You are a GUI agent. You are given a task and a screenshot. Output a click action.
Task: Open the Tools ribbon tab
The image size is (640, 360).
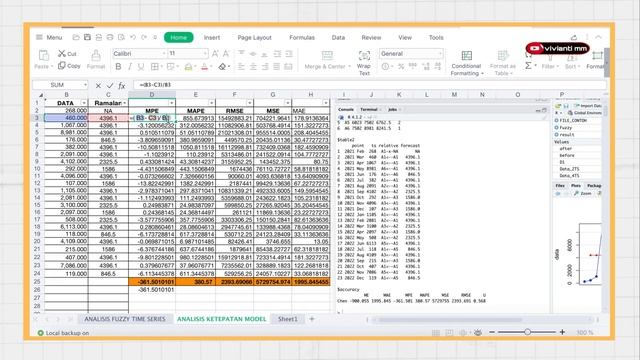point(436,38)
